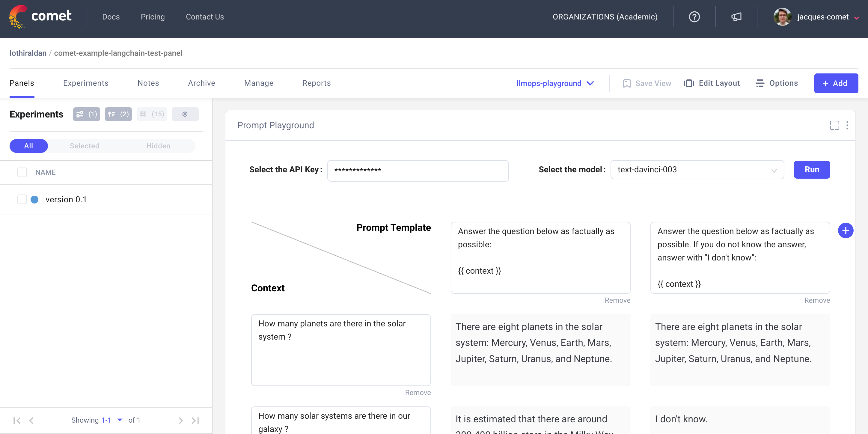Image resolution: width=868 pixels, height=434 pixels.
Task: Click into the API Key input field
Action: tap(418, 171)
